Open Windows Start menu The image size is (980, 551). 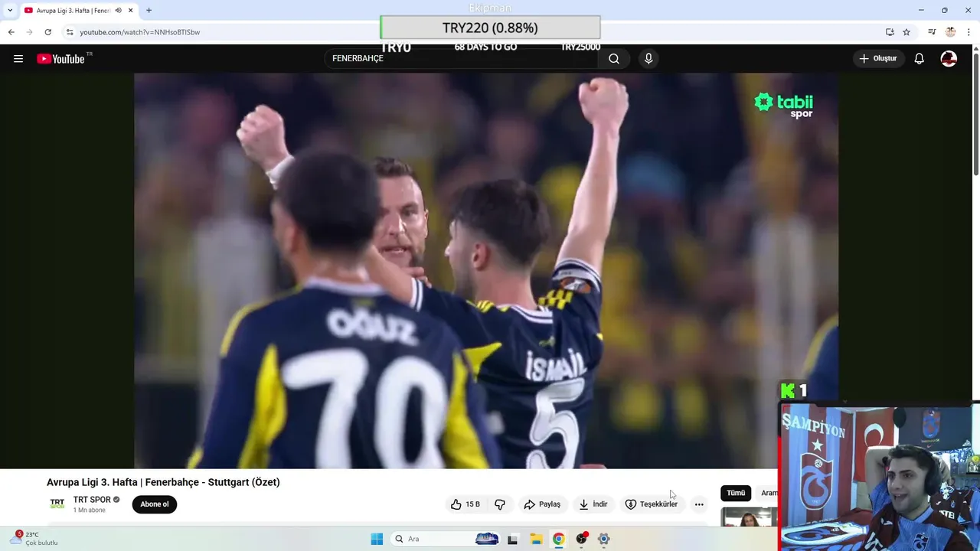point(377,539)
